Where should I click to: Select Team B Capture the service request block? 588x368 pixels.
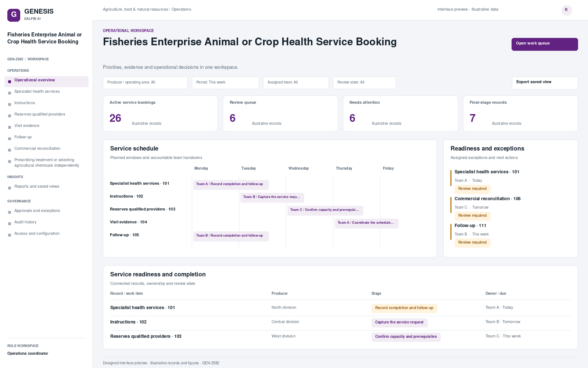(272, 197)
